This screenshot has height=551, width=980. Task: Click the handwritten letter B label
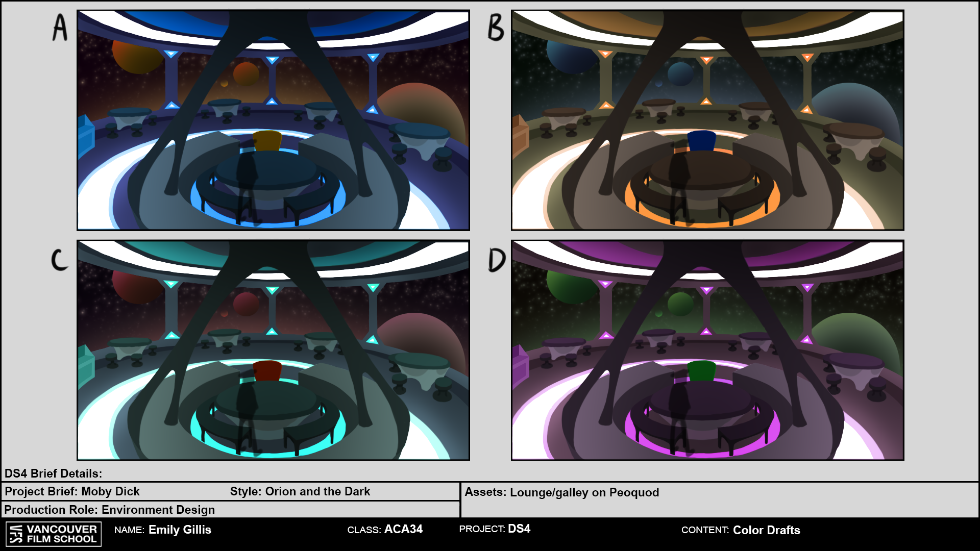495,28
